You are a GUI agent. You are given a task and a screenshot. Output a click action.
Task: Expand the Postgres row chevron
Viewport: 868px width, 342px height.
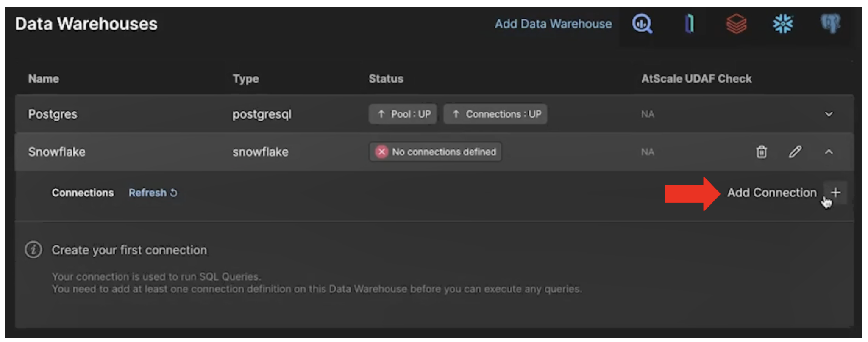[x=829, y=114]
